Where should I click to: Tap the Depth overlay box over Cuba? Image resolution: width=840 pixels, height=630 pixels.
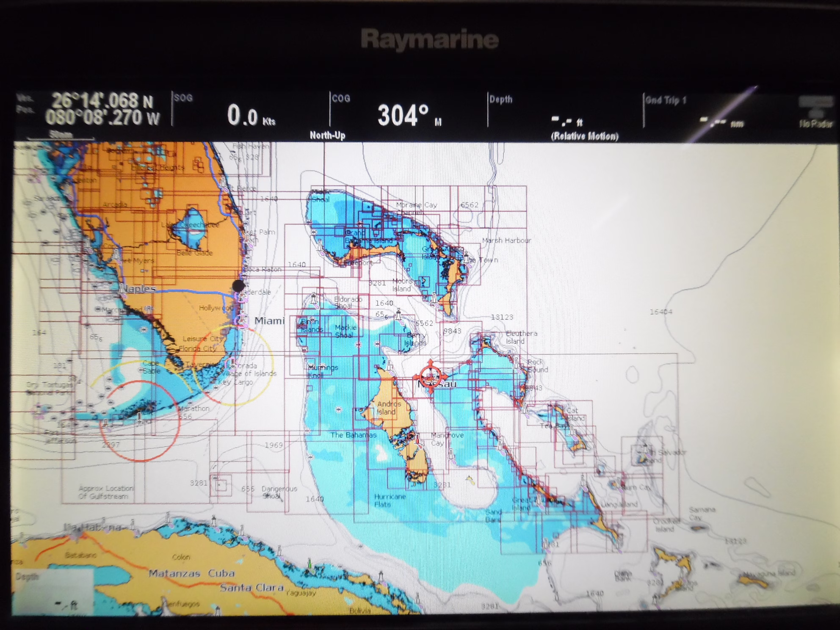[x=52, y=591]
